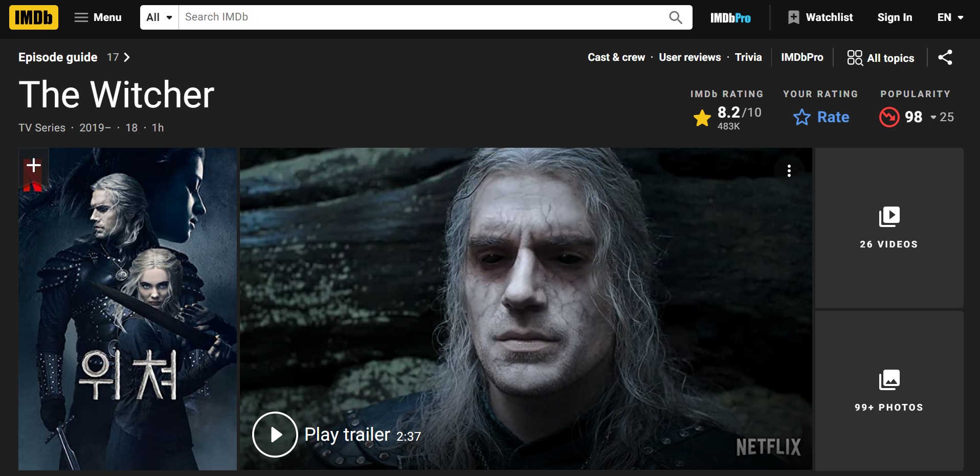Screen dimensions: 980x476
Task: Open IMDbPro from the top bar
Action: click(x=730, y=18)
